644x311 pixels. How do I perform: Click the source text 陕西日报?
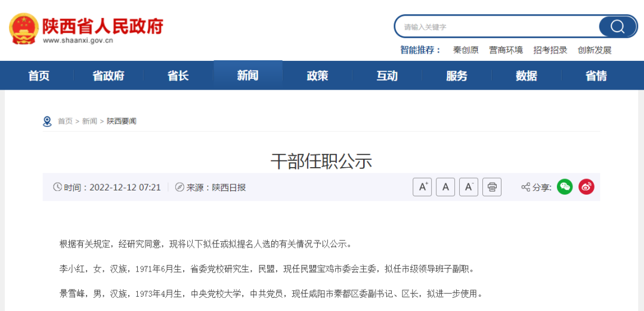click(x=229, y=187)
